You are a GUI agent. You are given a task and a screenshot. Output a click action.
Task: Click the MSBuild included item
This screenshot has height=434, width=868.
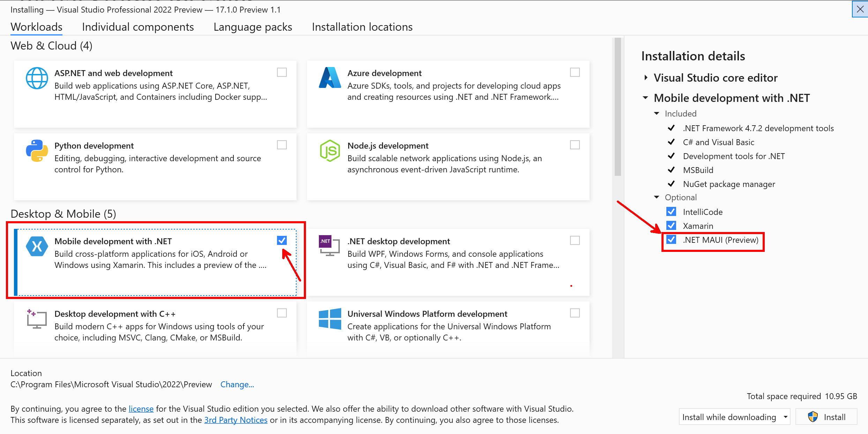(x=698, y=170)
